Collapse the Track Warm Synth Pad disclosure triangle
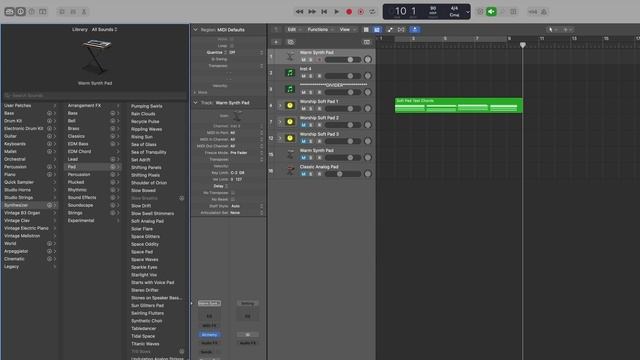640x360 pixels. tap(195, 102)
